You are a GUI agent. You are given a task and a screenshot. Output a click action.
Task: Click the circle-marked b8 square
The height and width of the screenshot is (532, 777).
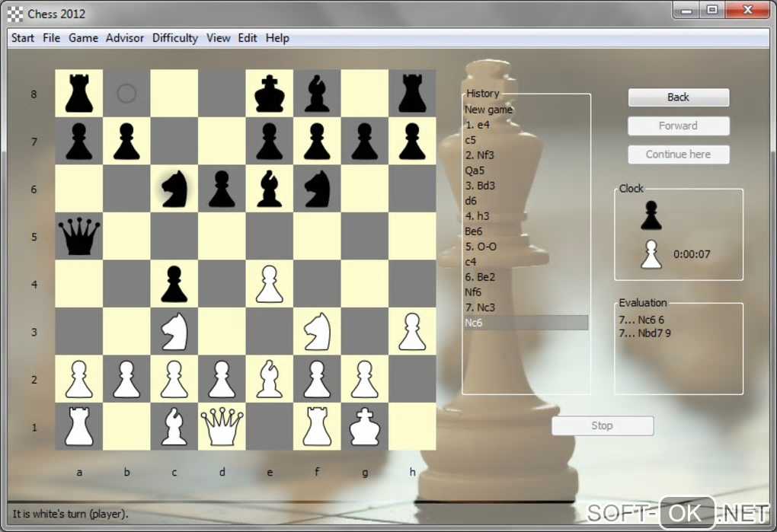click(127, 93)
